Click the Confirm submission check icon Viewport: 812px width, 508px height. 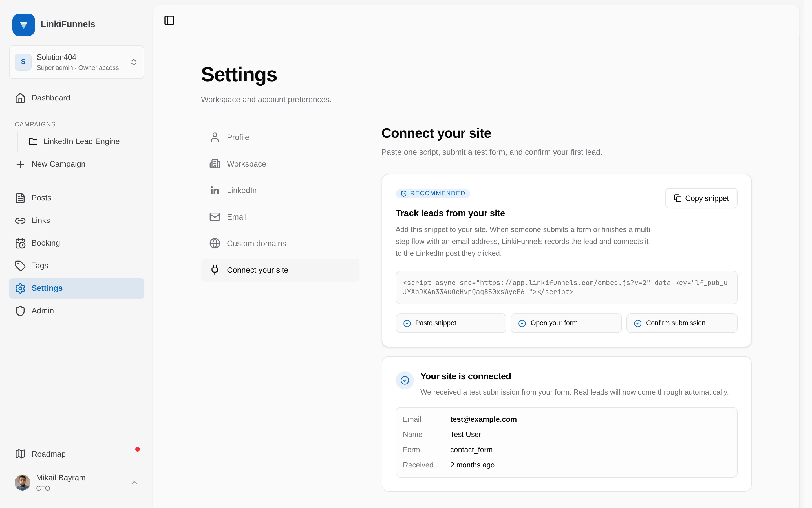[637, 323]
